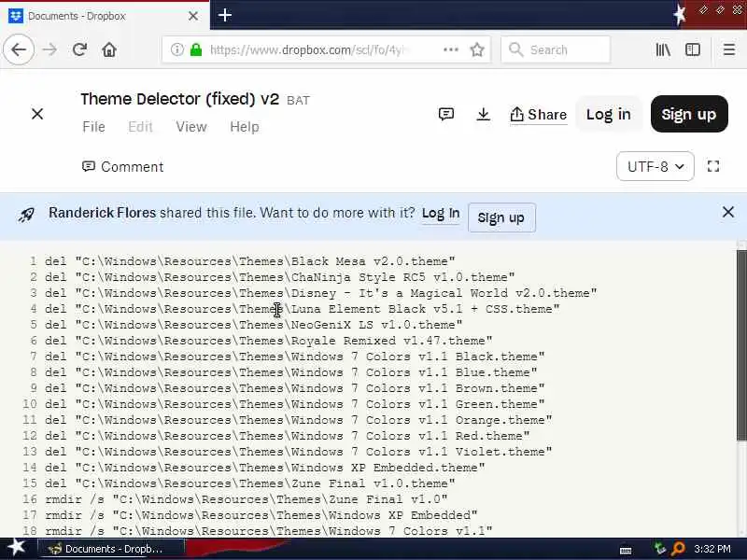This screenshot has width=747, height=560.
Task: Open the UTF-8 encoding dropdown
Action: [655, 166]
